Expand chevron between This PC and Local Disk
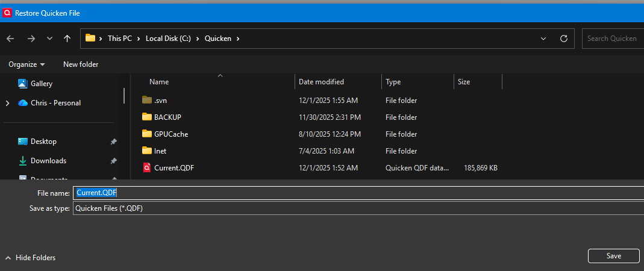This screenshot has height=271, width=644. point(139,39)
